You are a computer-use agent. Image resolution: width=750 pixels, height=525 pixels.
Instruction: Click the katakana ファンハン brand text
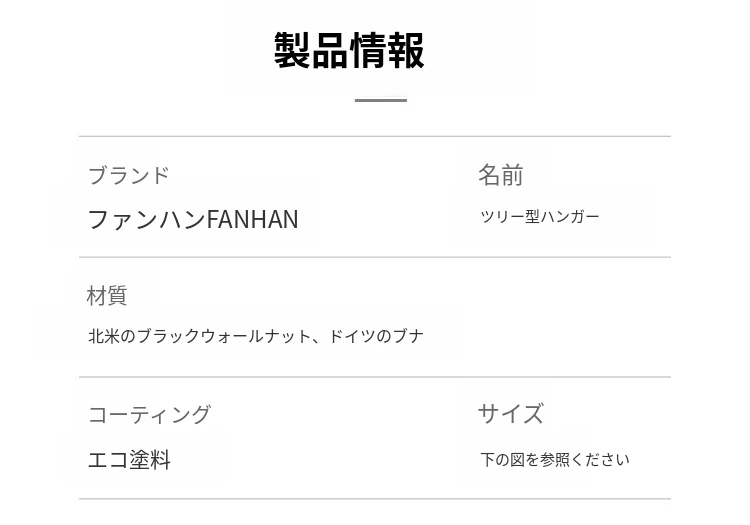(x=146, y=219)
